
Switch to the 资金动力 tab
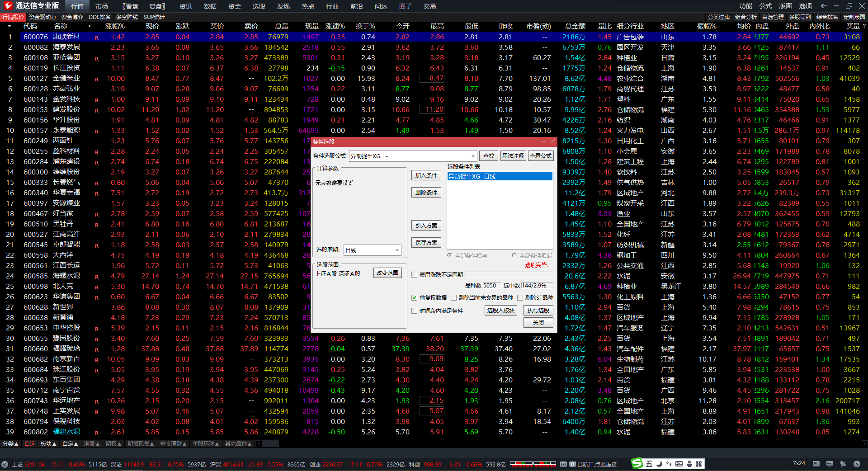click(x=42, y=17)
